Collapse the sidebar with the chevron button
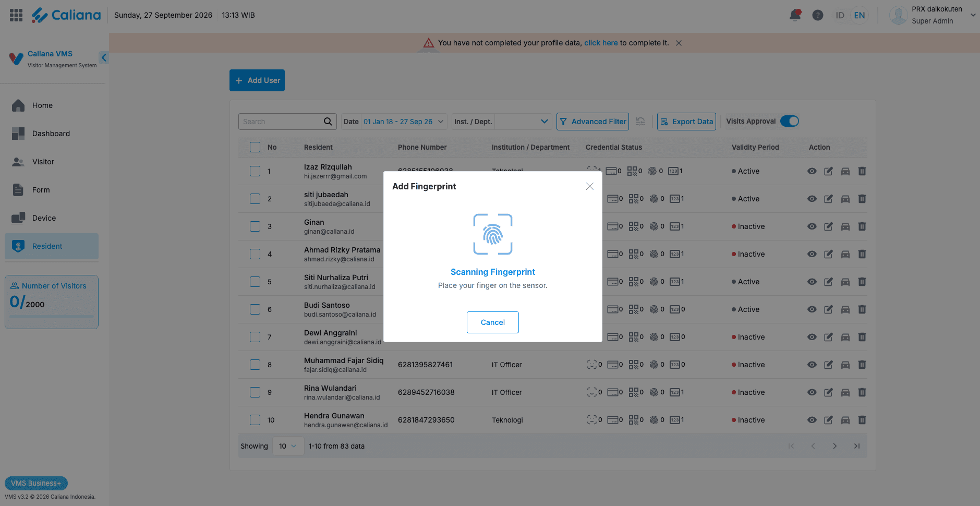The image size is (980, 506). point(104,57)
